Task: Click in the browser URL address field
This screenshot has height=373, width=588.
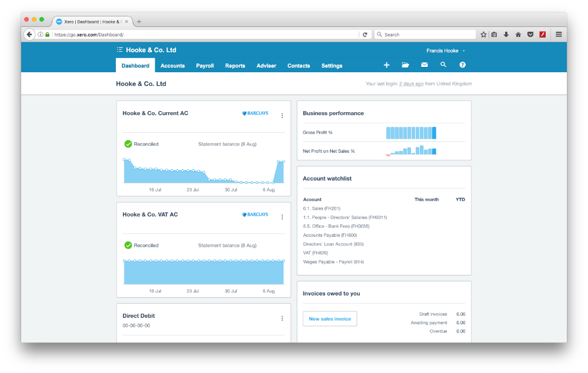Action: click(x=205, y=35)
